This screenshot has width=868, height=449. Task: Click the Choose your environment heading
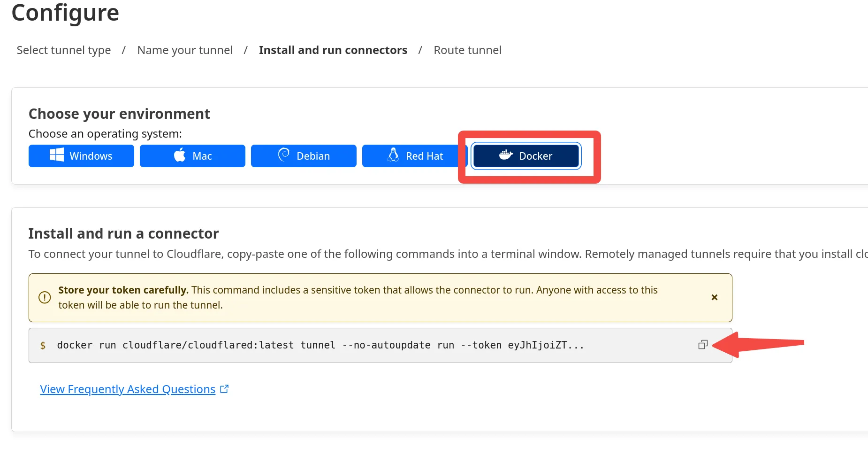(119, 114)
